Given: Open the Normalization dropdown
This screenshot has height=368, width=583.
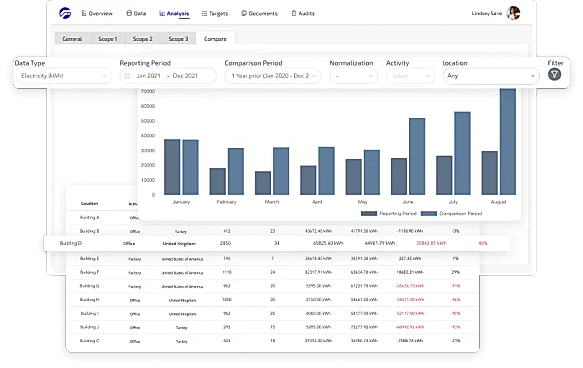Looking at the screenshot, I should pos(354,76).
